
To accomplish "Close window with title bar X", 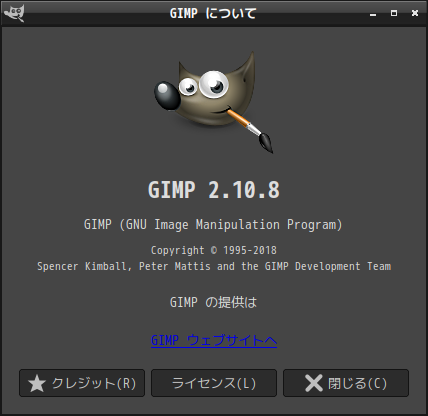I will point(415,13).
